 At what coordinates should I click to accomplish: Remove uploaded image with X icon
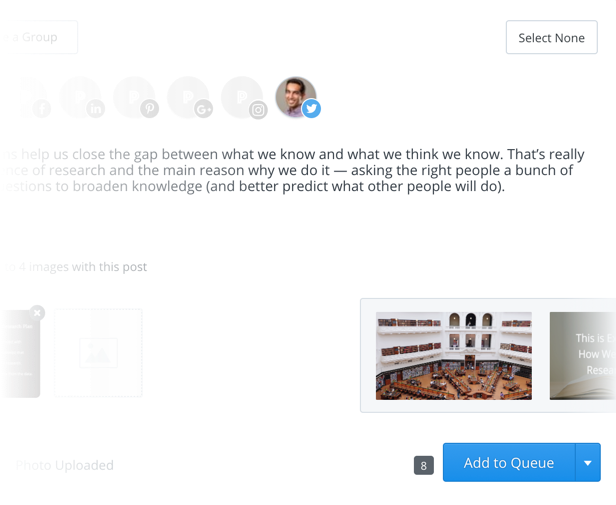pyautogui.click(x=37, y=313)
